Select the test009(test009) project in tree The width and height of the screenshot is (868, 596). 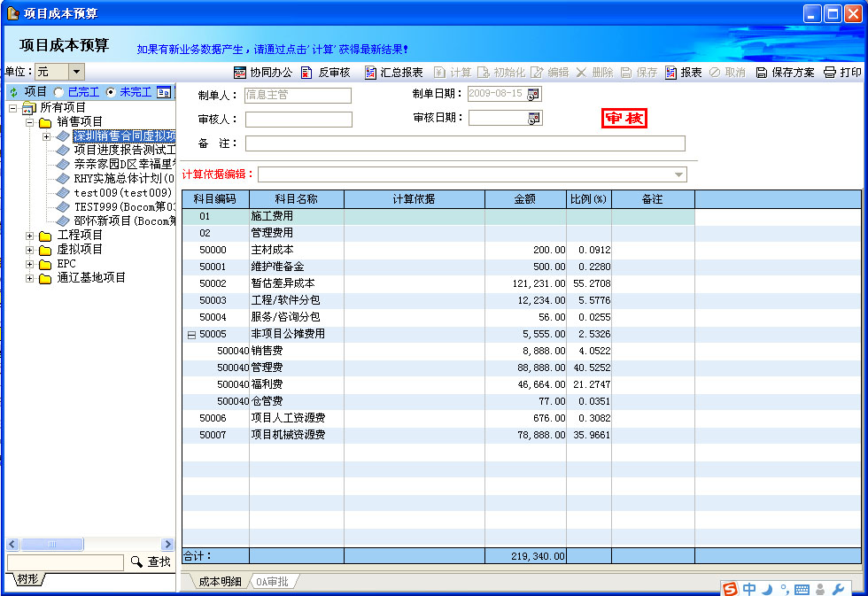click(x=122, y=193)
